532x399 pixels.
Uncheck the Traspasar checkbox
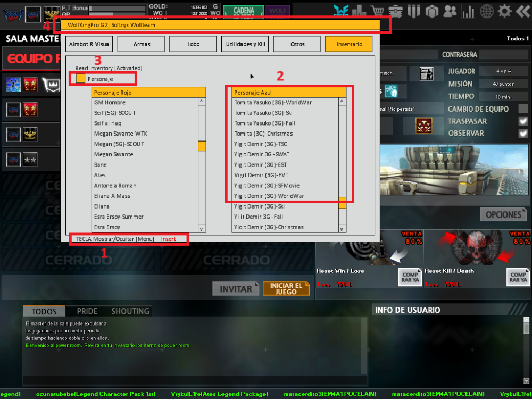pos(523,121)
